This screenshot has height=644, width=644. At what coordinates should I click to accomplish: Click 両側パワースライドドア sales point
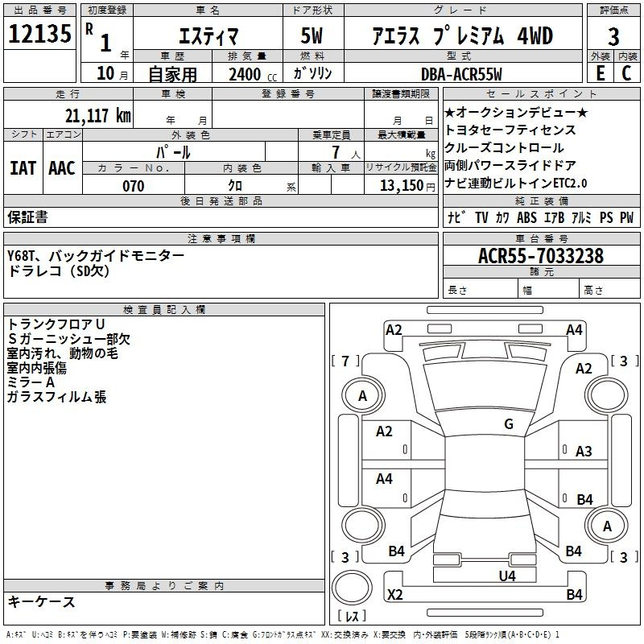(510, 165)
